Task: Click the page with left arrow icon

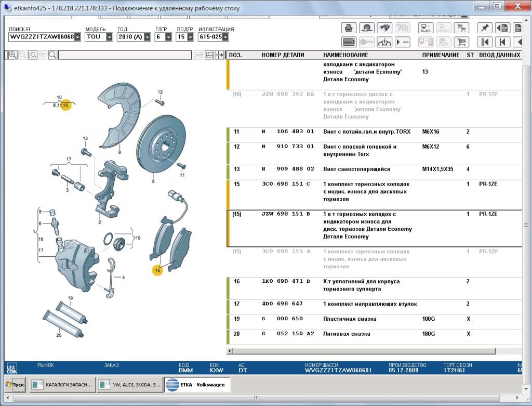Action: (502, 28)
